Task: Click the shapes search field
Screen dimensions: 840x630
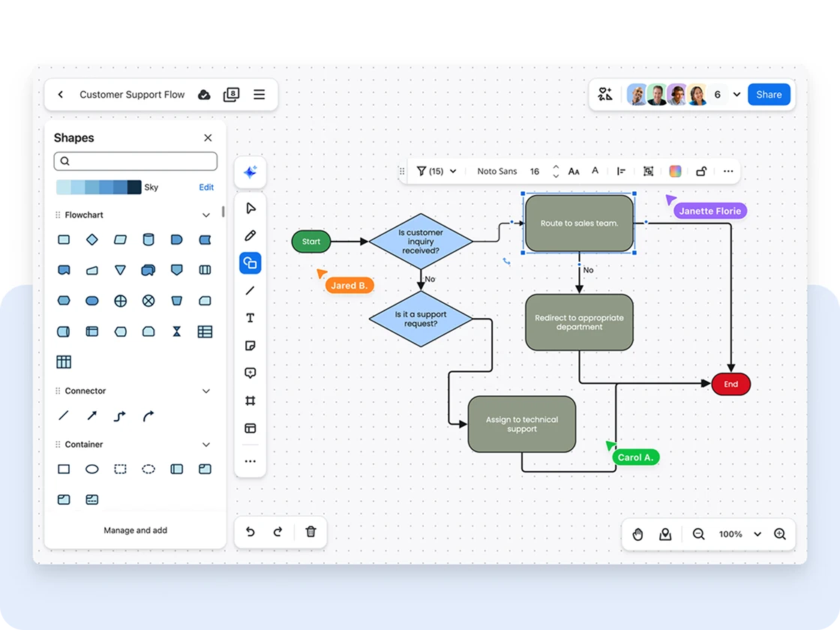Action: (135, 160)
